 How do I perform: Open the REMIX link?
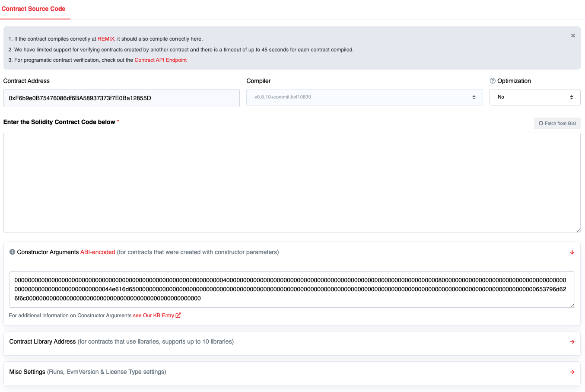click(x=106, y=39)
